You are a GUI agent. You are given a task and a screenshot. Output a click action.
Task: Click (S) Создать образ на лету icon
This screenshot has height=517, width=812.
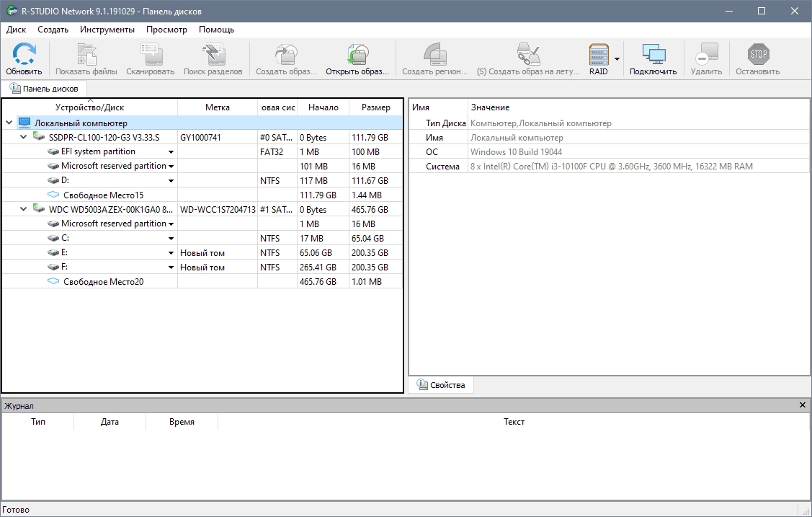528,54
